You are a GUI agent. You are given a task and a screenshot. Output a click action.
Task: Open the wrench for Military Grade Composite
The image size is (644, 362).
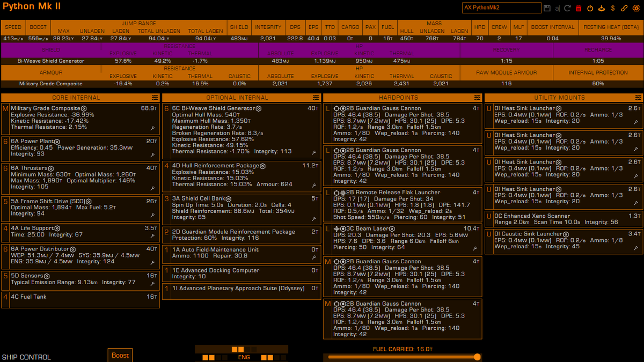coord(153,129)
